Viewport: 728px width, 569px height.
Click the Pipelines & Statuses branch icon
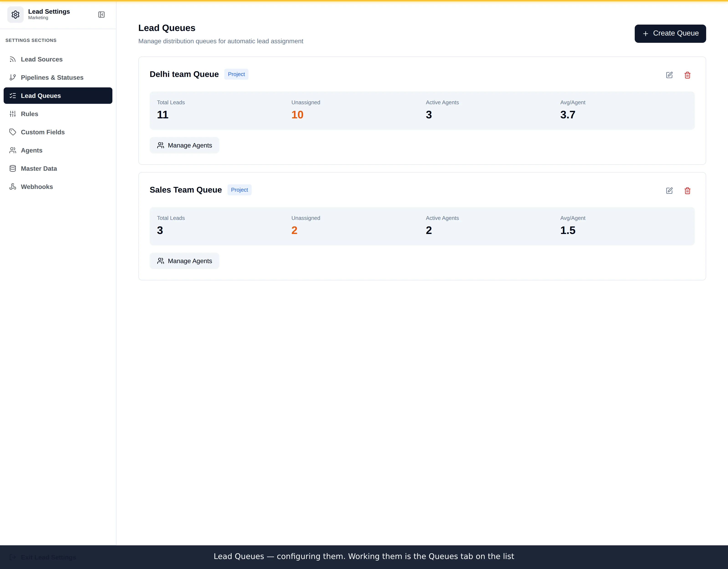[13, 77]
